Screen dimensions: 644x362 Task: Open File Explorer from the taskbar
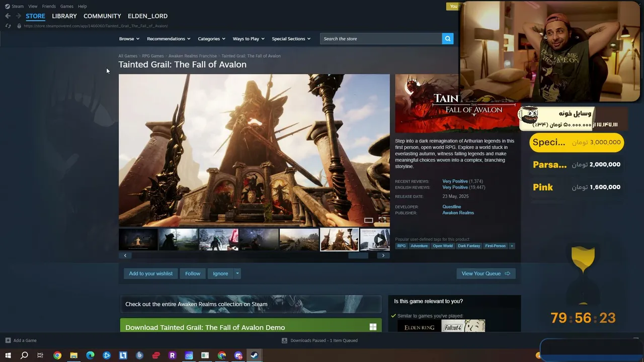[x=73, y=355]
